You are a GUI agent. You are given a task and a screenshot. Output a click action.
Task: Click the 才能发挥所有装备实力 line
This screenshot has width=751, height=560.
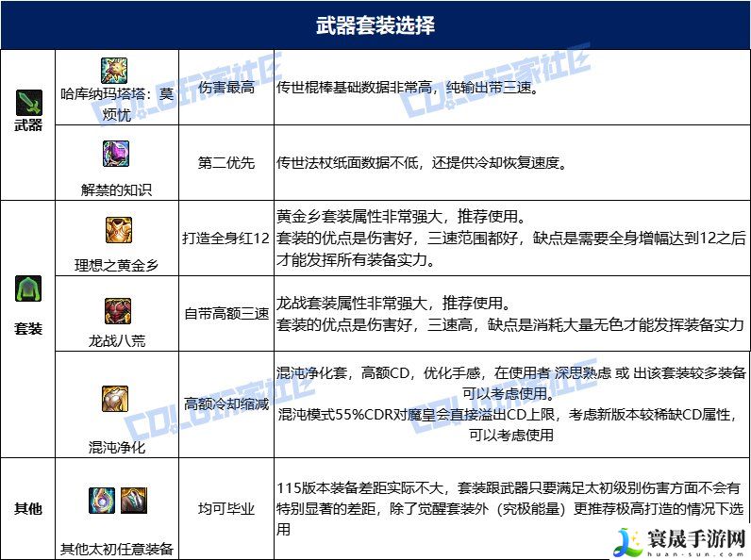tap(355, 259)
